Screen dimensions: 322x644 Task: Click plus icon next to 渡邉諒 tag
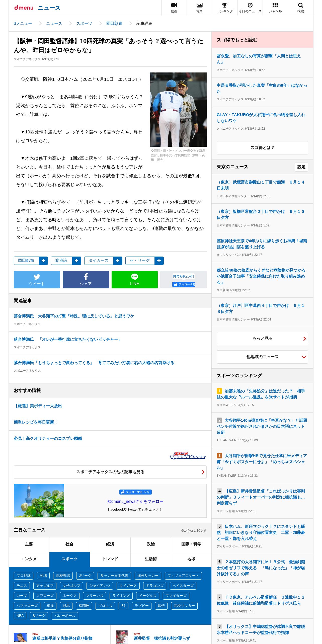tap(77, 261)
